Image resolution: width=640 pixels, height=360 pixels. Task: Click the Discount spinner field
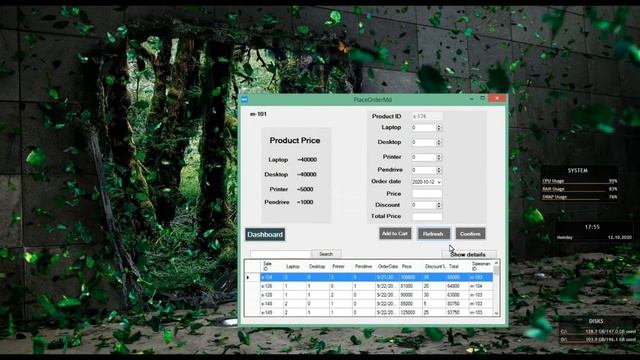coord(427,205)
